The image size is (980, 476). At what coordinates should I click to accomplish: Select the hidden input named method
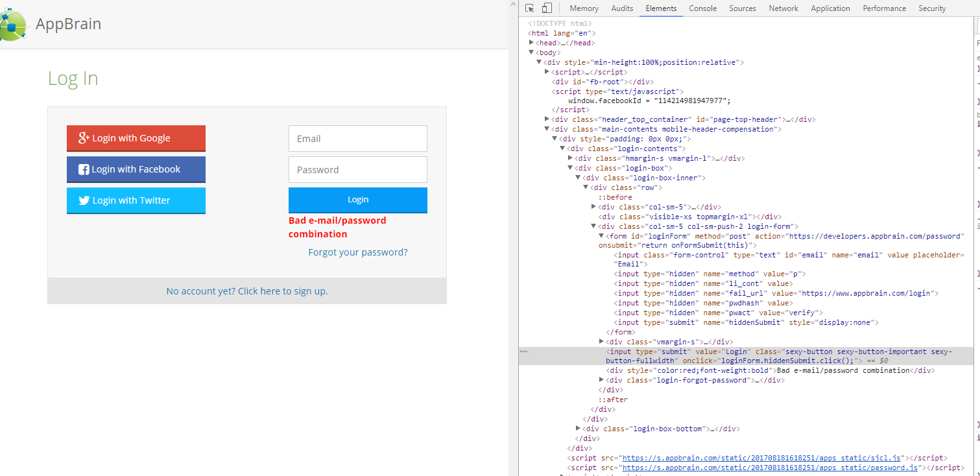710,274
